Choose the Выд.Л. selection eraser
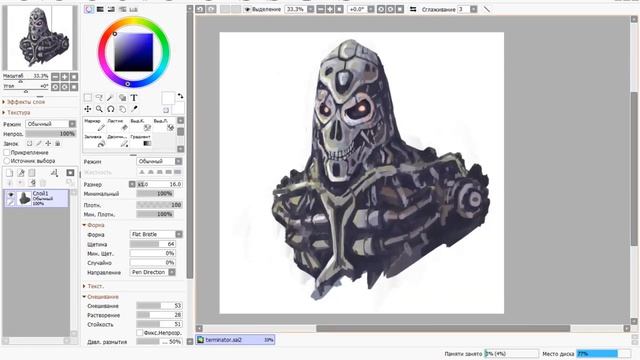 click(164, 125)
